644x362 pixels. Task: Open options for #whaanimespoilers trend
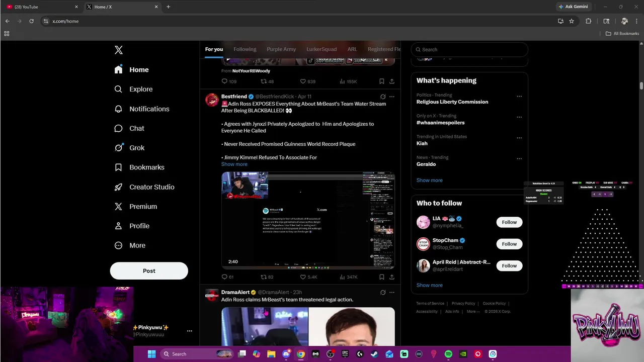(519, 117)
